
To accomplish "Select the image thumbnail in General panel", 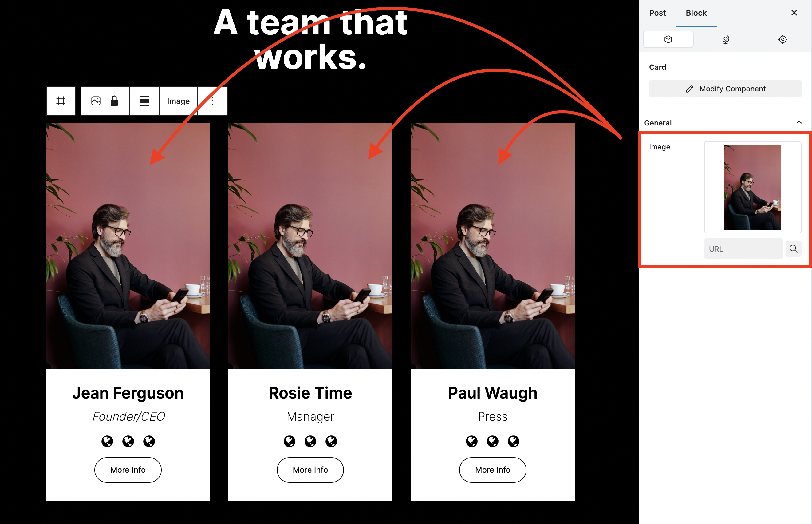I will [752, 187].
